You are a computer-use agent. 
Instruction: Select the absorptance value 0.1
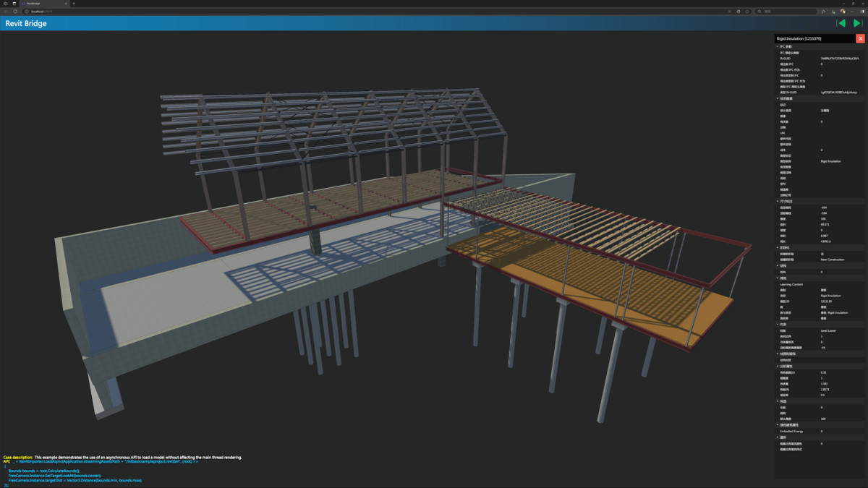tap(822, 395)
